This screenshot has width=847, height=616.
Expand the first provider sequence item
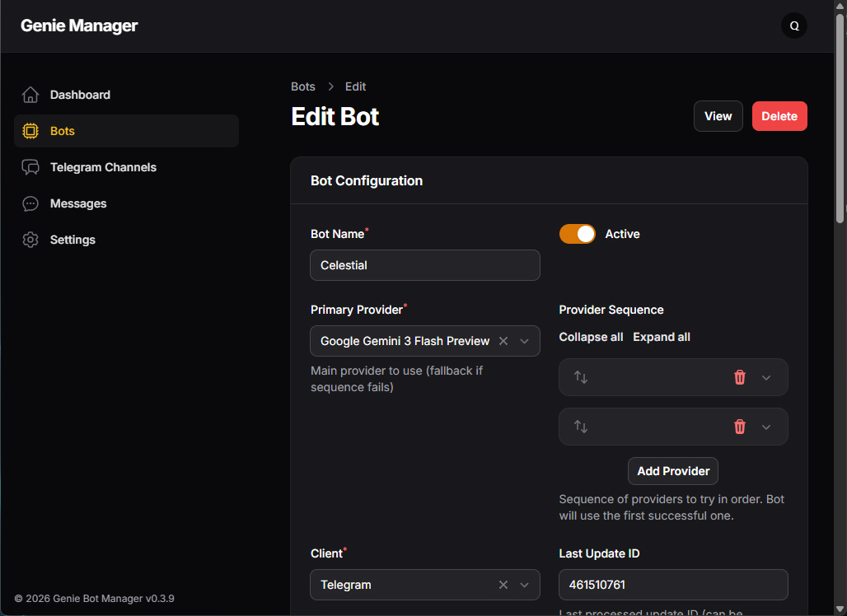(x=766, y=377)
